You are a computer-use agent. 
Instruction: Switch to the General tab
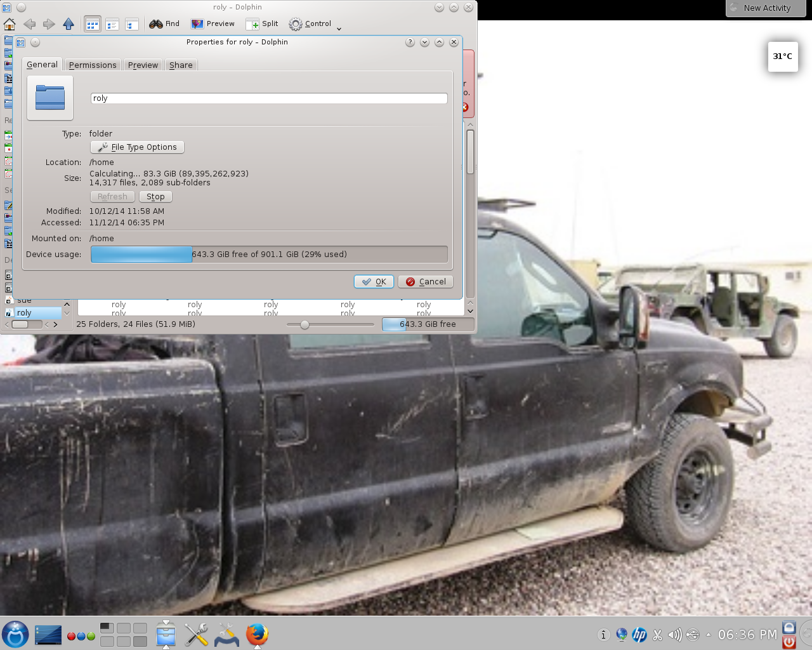tap(43, 65)
